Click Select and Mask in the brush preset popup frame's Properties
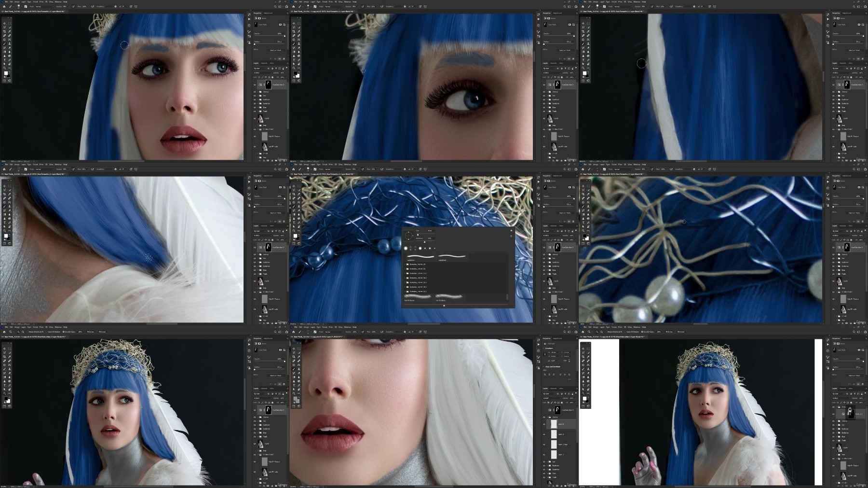Image resolution: width=868 pixels, height=488 pixels. (x=565, y=213)
